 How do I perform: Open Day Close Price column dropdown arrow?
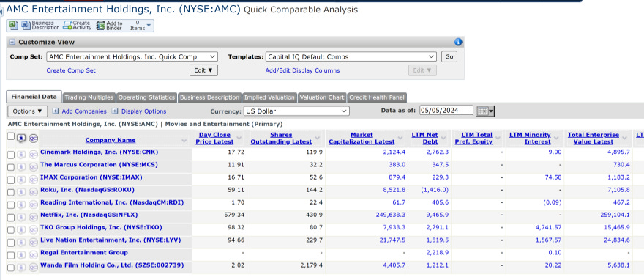[239, 139]
